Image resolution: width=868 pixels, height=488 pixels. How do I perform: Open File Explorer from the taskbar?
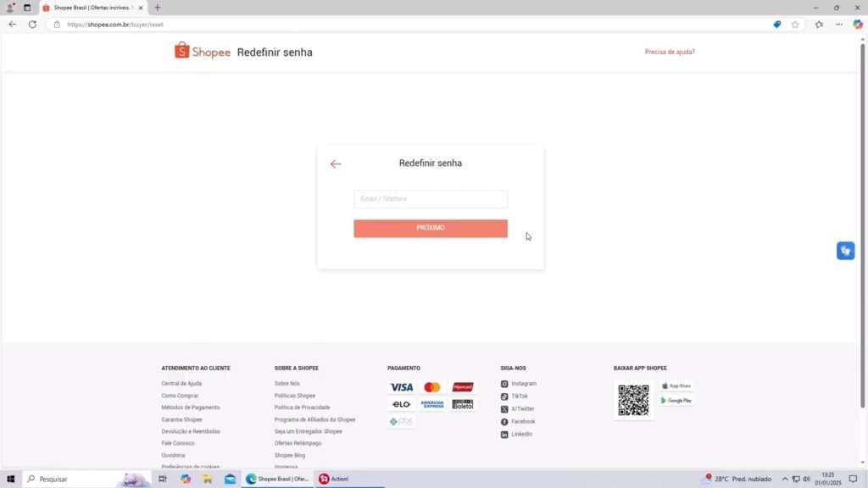[x=208, y=479]
